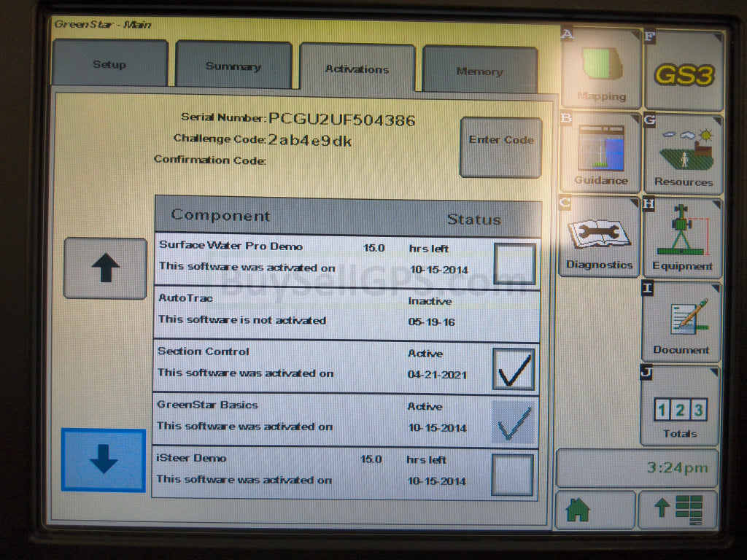Viewport: 747px width, 560px height.
Task: Click the Surface Water Pro Demo name
Action: (231, 246)
